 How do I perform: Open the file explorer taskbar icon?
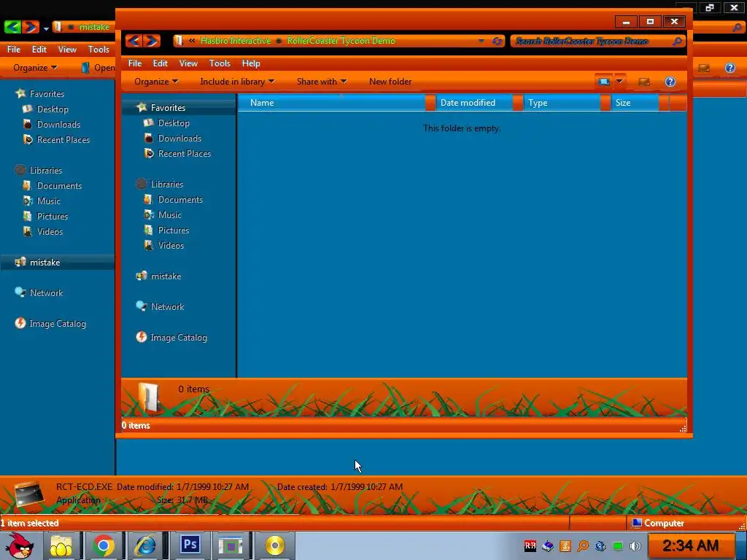61,545
